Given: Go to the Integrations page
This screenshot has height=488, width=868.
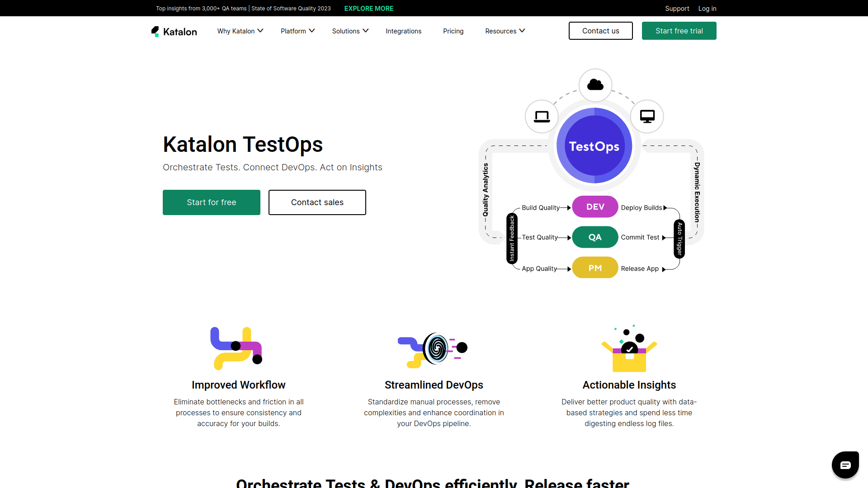Looking at the screenshot, I should point(403,31).
